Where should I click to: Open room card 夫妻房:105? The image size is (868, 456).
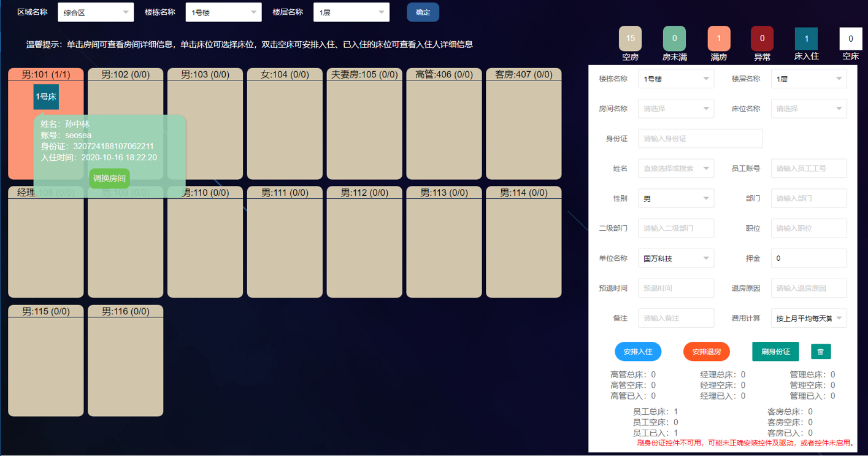(x=364, y=129)
